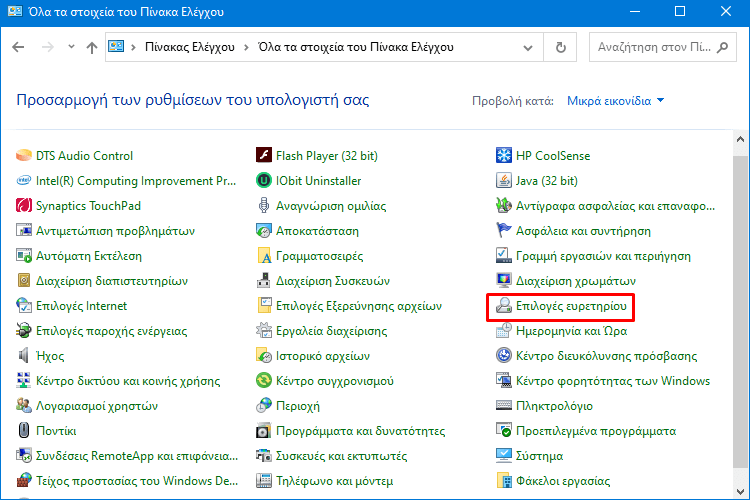Click the Ημερομηνία και Ώρα clock icon

pos(504,331)
